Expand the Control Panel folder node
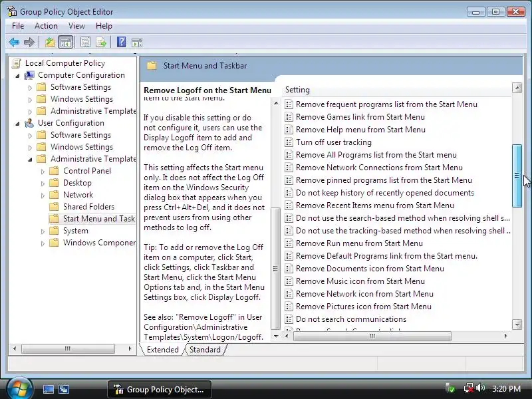 click(x=43, y=172)
